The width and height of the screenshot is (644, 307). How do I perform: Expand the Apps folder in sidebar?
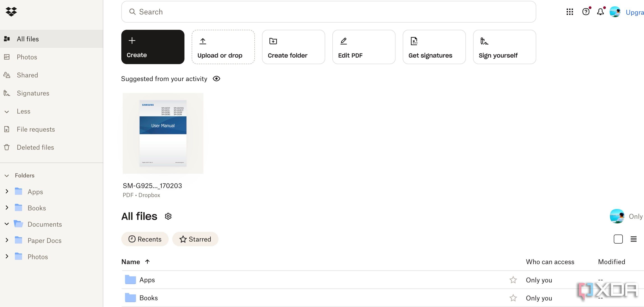click(7, 191)
